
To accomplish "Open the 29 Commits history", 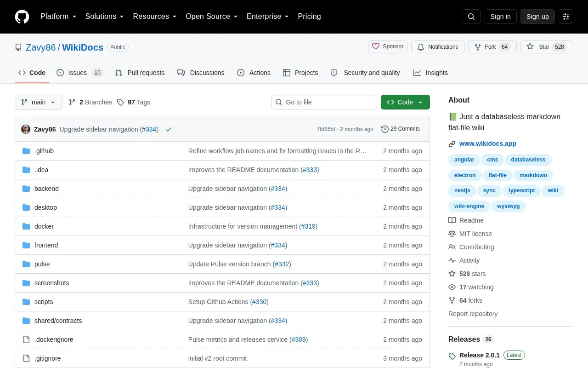I will tap(401, 129).
